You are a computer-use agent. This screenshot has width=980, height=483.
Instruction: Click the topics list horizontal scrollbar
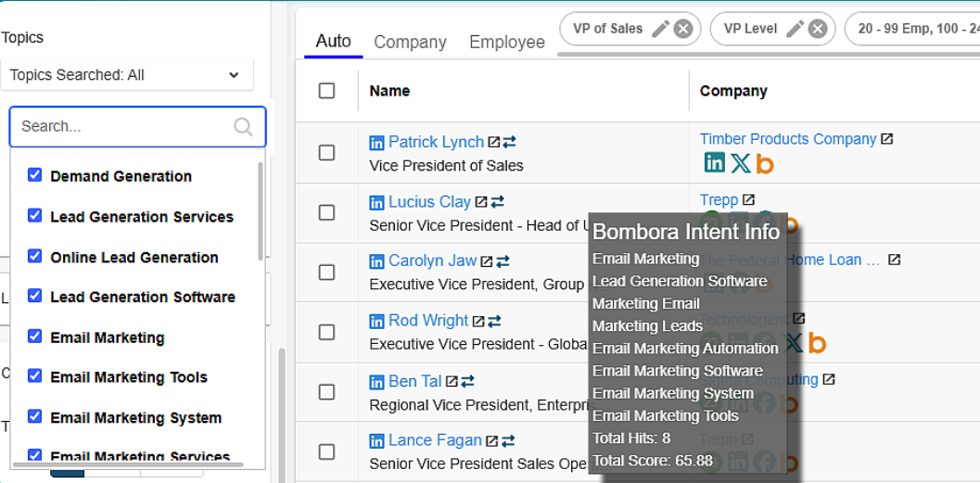(128, 464)
